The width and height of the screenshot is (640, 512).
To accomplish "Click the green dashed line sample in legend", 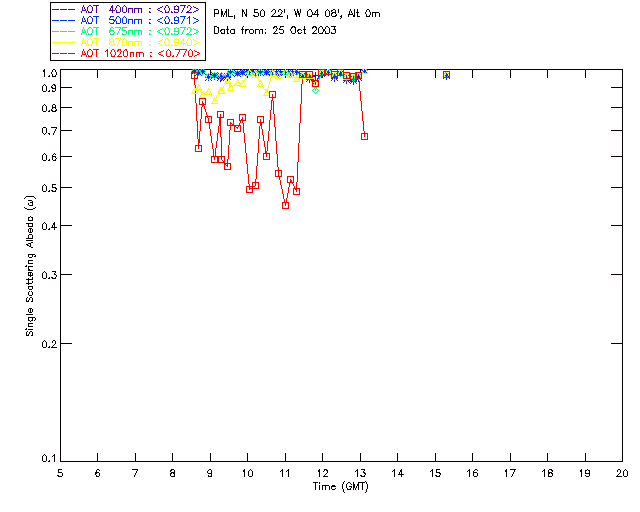I will point(64,31).
